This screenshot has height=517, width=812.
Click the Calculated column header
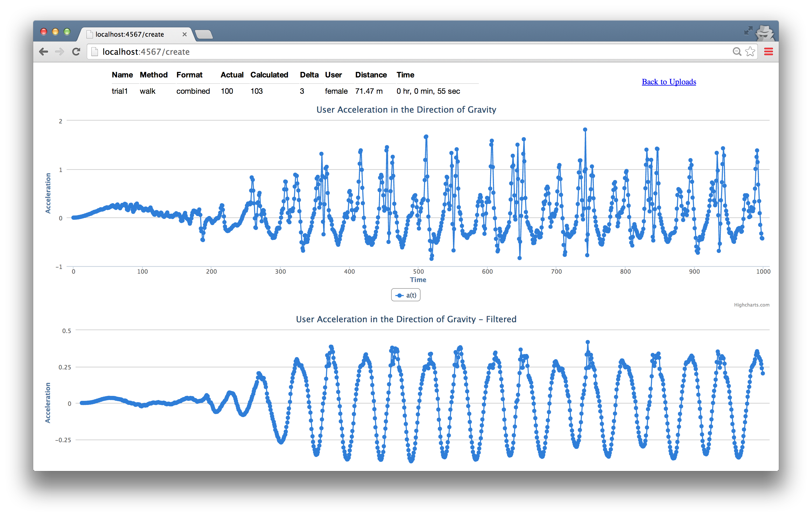click(269, 75)
